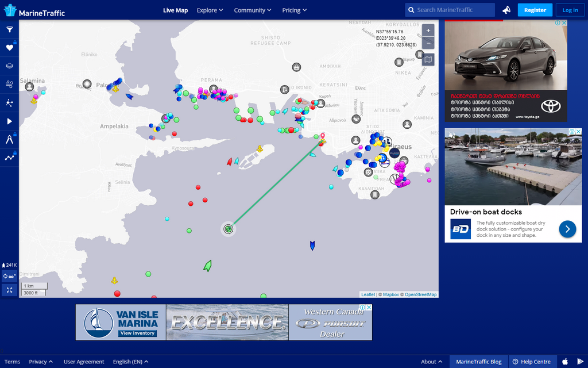Open the Help Centre link
588x368 pixels.
coord(532,362)
